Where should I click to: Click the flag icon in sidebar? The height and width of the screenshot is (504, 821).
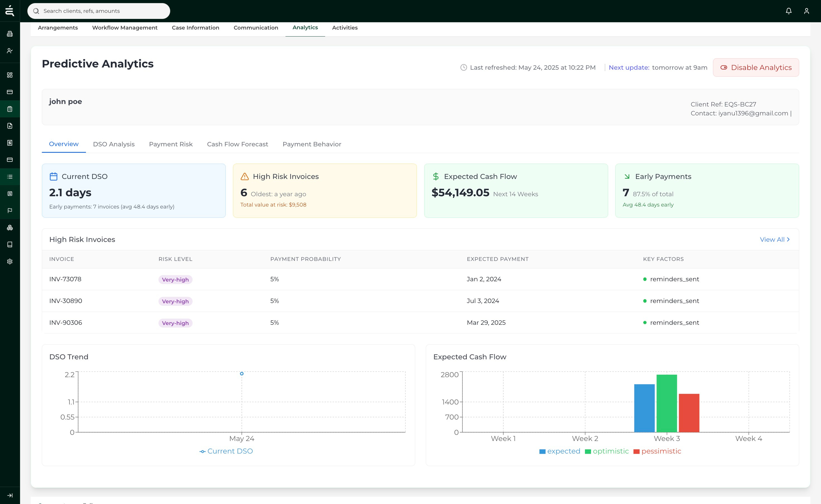point(10,210)
